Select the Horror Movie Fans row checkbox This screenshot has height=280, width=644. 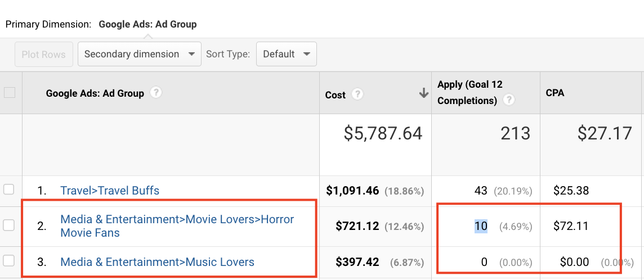point(9,225)
